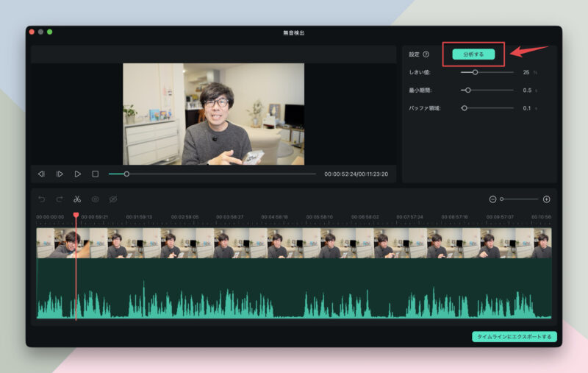The height and width of the screenshot is (373, 588).
Task: Click the 最小期間 minimum duration slider handle
Action: click(x=467, y=90)
